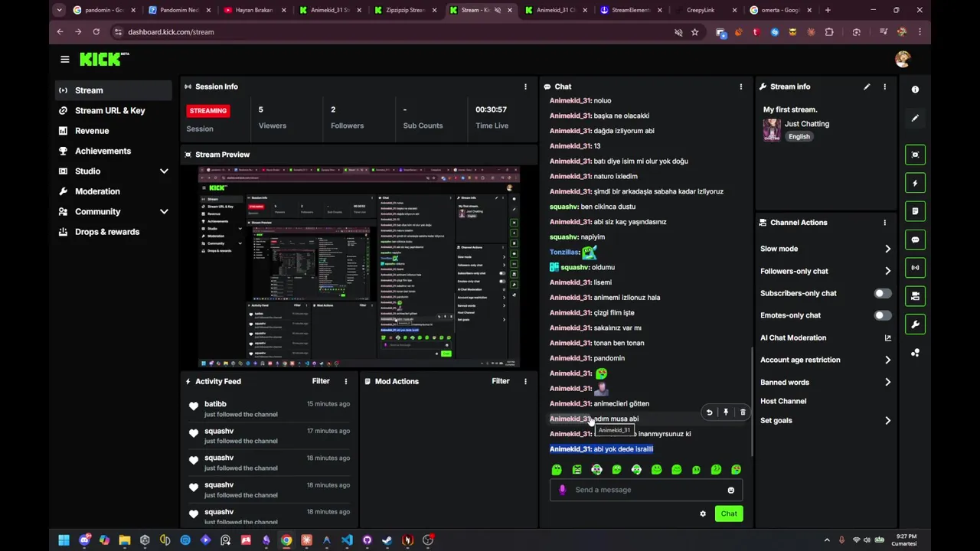Image resolution: width=980 pixels, height=551 pixels.
Task: Open Windows Start menu
Action: coord(64,540)
